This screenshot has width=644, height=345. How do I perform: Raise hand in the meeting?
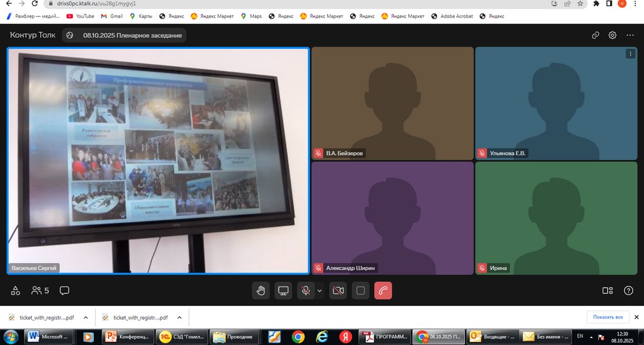(x=261, y=290)
